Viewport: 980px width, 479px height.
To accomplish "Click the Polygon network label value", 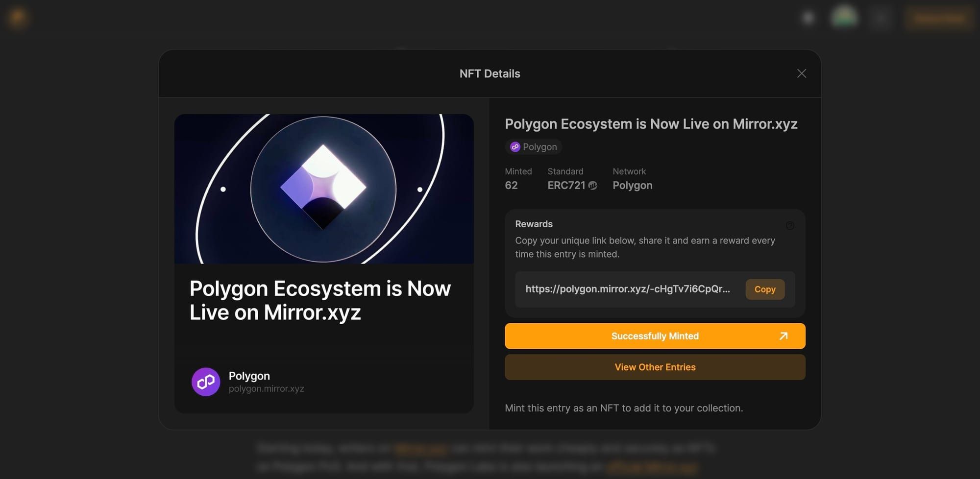I will coord(632,185).
